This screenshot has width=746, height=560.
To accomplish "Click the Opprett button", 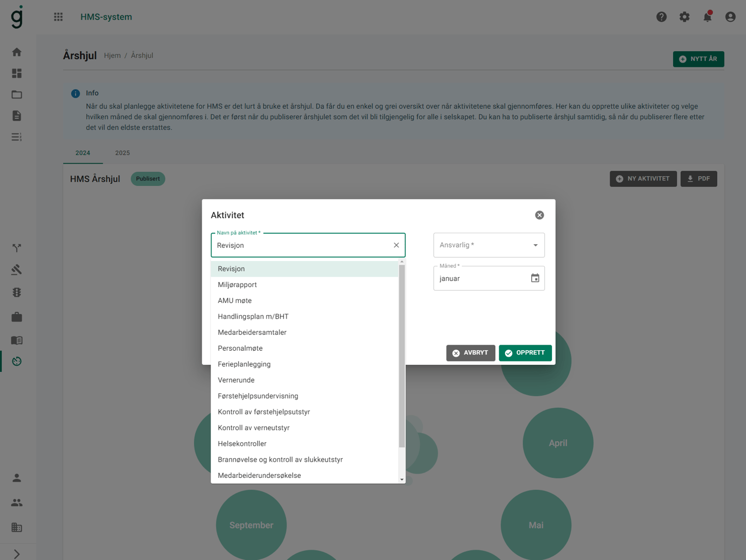I will tap(525, 353).
